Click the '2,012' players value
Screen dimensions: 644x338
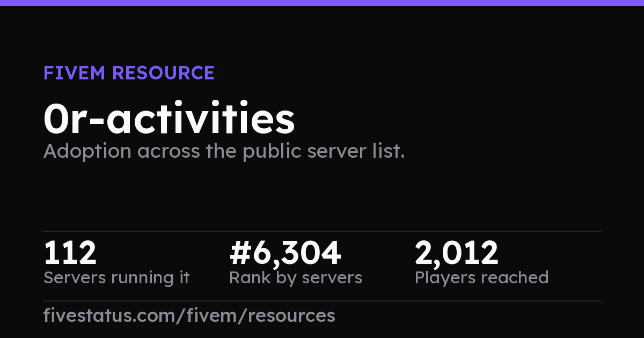pos(457,254)
